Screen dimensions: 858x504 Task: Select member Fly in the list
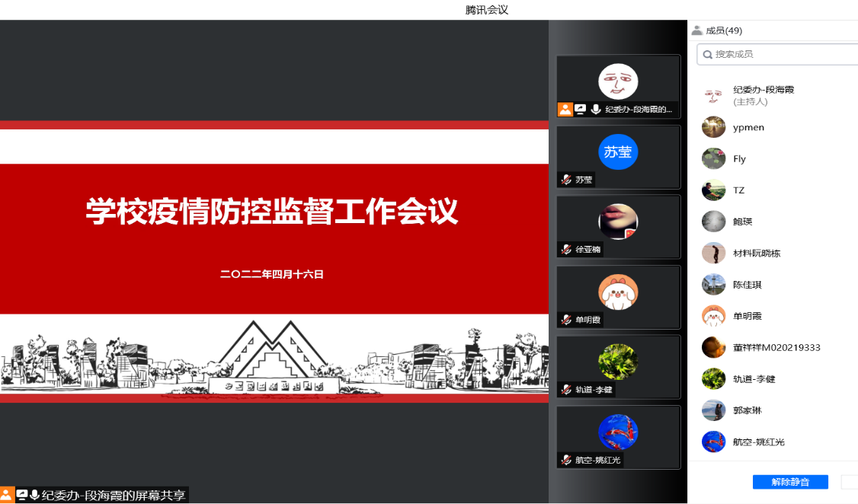[x=739, y=159]
